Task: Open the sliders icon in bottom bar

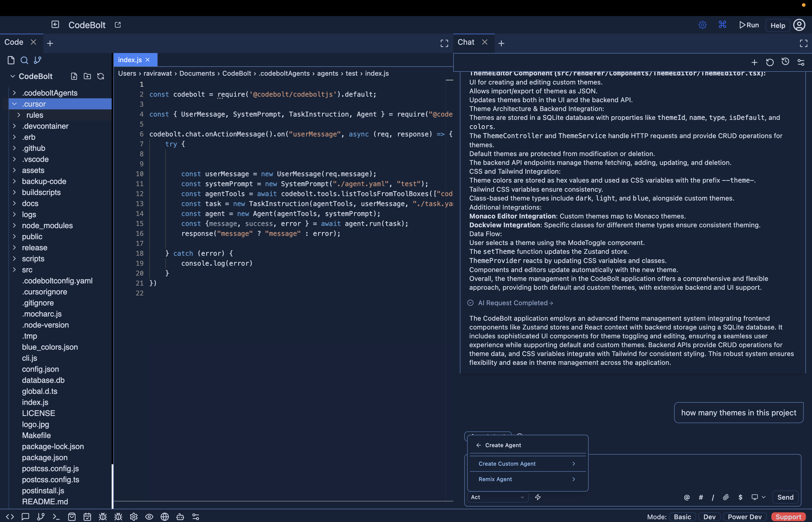Action: (x=196, y=516)
